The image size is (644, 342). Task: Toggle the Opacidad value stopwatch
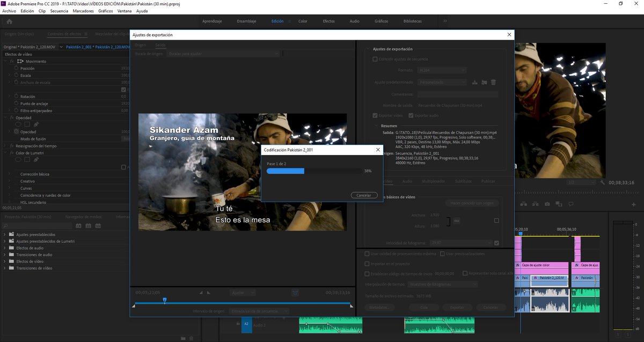click(16, 131)
